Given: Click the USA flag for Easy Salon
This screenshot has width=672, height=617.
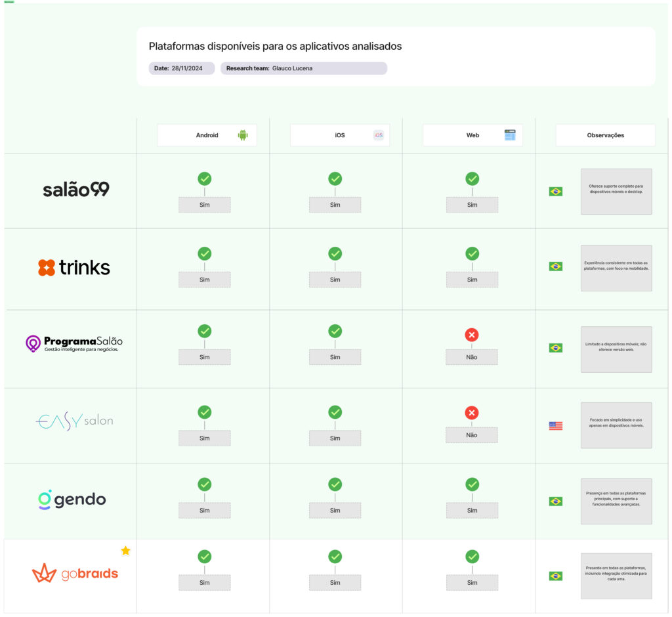Looking at the screenshot, I should [556, 426].
